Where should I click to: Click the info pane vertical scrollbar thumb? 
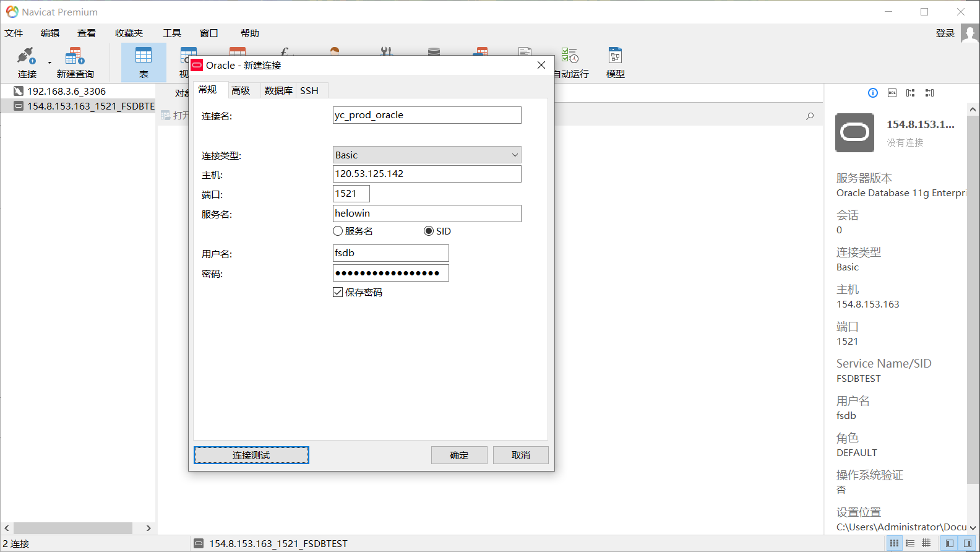(x=973, y=299)
